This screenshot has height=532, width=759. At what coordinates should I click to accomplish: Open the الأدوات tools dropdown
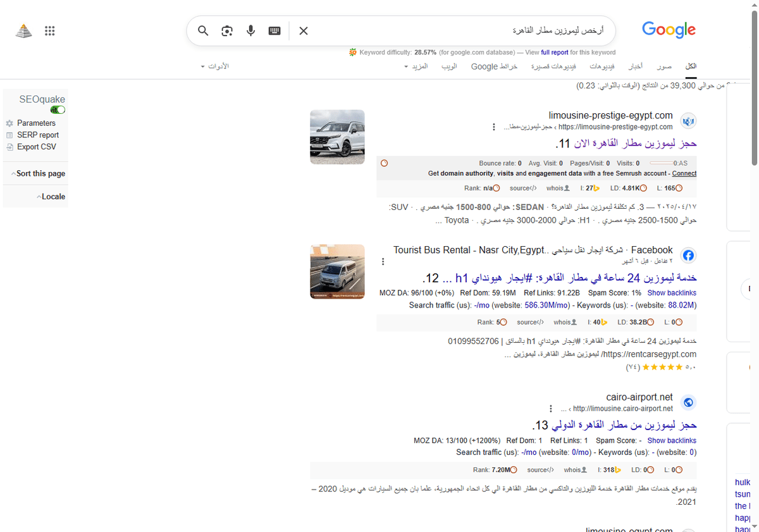coord(216,66)
